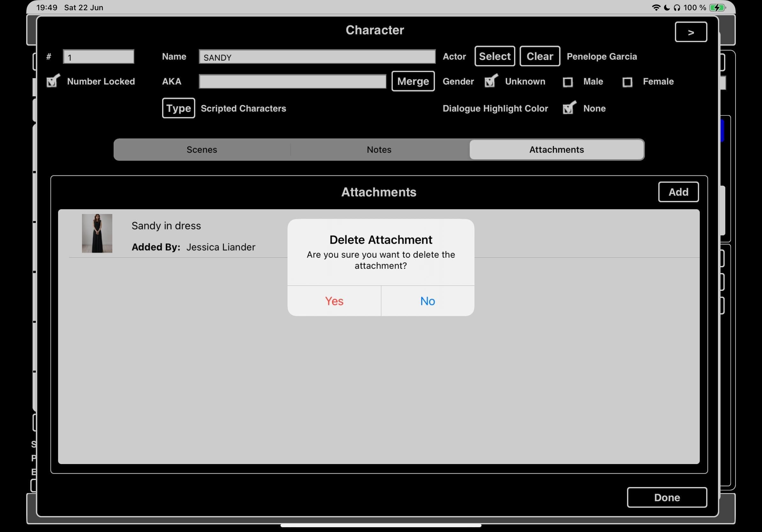The width and height of the screenshot is (762, 532).
Task: Check the Male gender checkbox
Action: pos(568,82)
